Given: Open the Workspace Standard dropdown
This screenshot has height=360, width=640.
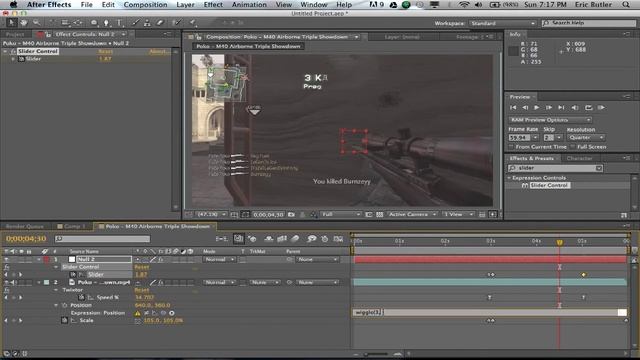Looking at the screenshot, I should [x=502, y=23].
